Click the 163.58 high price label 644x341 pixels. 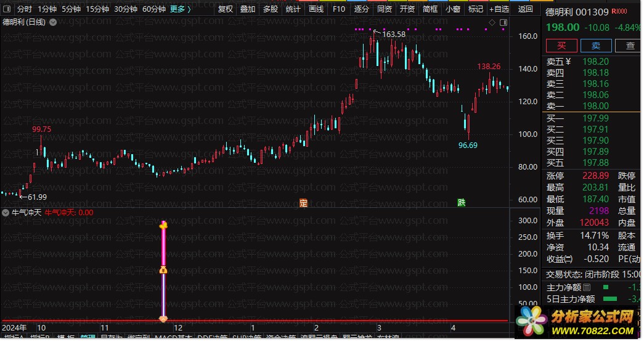(x=393, y=35)
